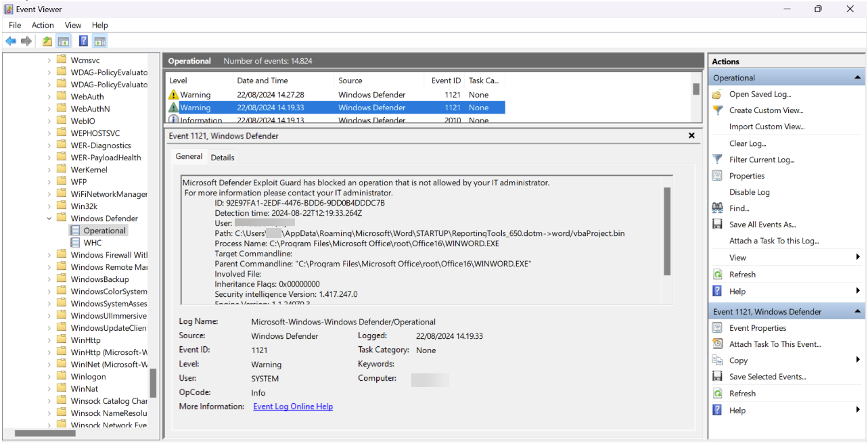
Task: Click the WHC log icon in tree
Action: [75, 243]
